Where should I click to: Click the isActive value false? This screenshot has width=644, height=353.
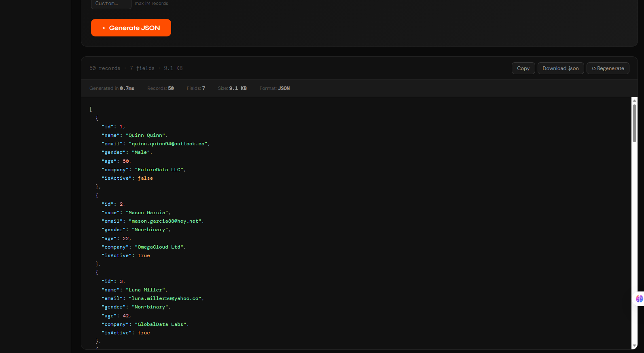coord(145,178)
